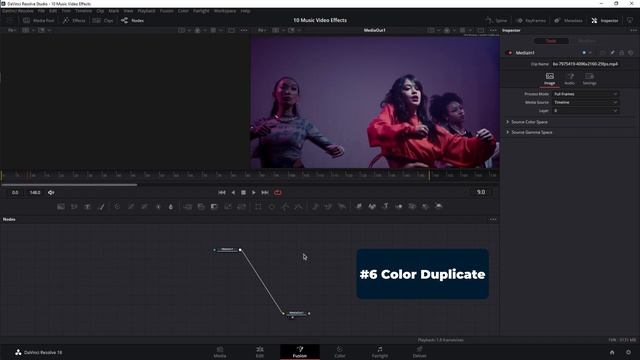Open the File menu

41,11
